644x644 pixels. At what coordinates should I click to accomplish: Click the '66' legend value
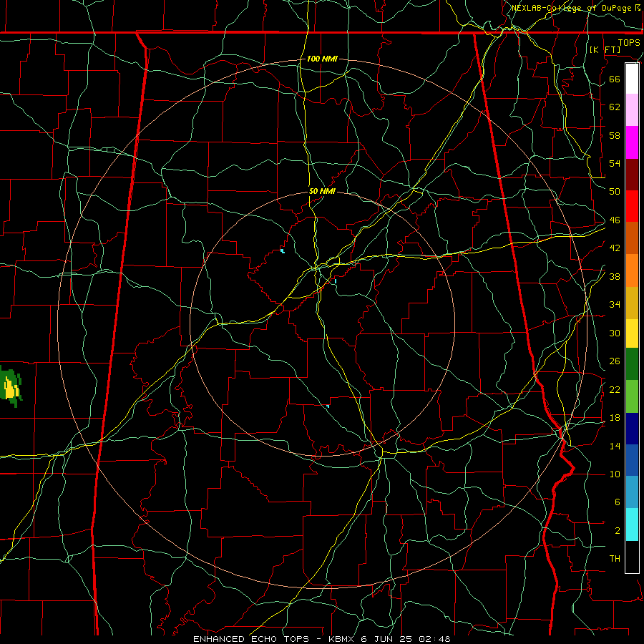coord(615,79)
